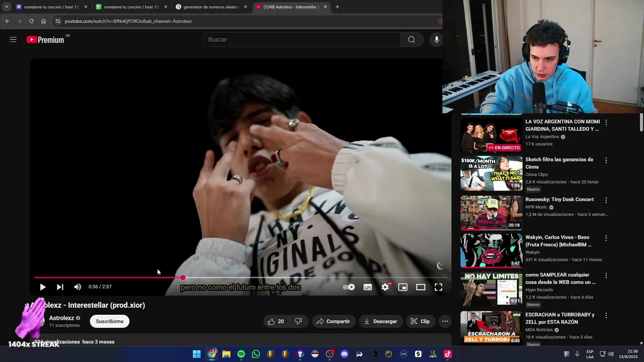Switch to second 'mandame tu cancion' sheets tab
This screenshot has width=644, height=362.
(131, 7)
